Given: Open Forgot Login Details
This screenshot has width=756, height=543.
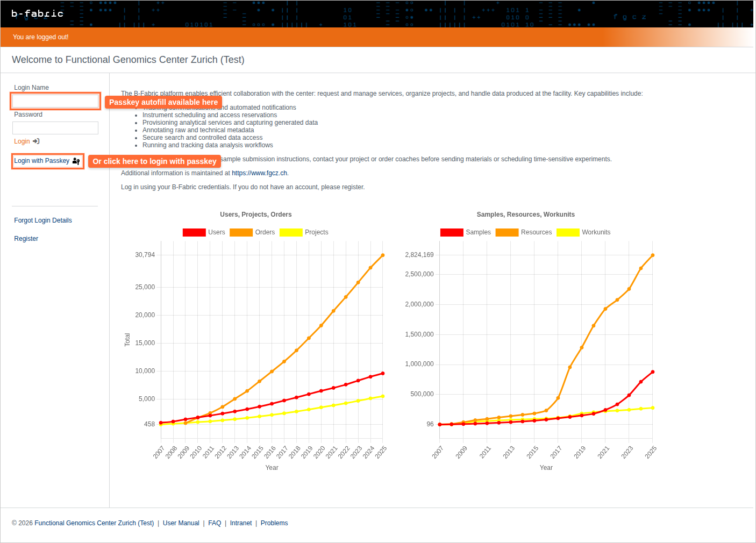Looking at the screenshot, I should 43,220.
